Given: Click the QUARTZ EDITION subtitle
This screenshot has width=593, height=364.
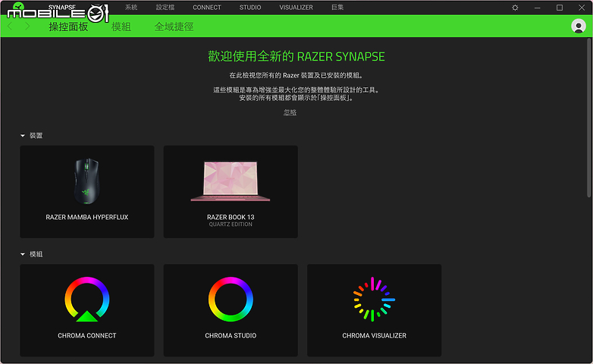Looking at the screenshot, I should (x=231, y=224).
